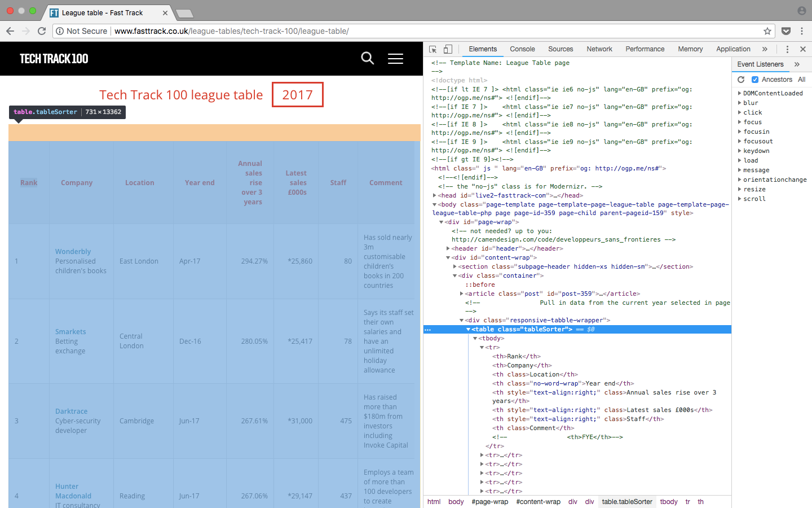The height and width of the screenshot is (508, 812).
Task: Select tbody in the breadcrumb bar
Action: point(669,502)
